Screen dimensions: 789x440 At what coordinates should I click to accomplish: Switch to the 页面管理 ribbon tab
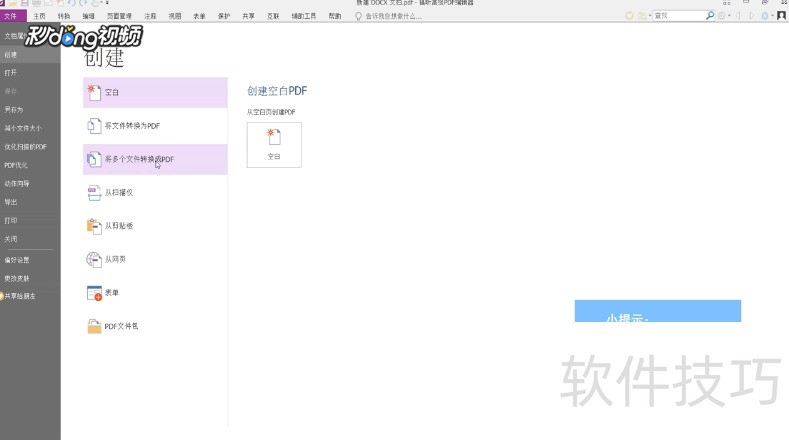pyautogui.click(x=120, y=16)
